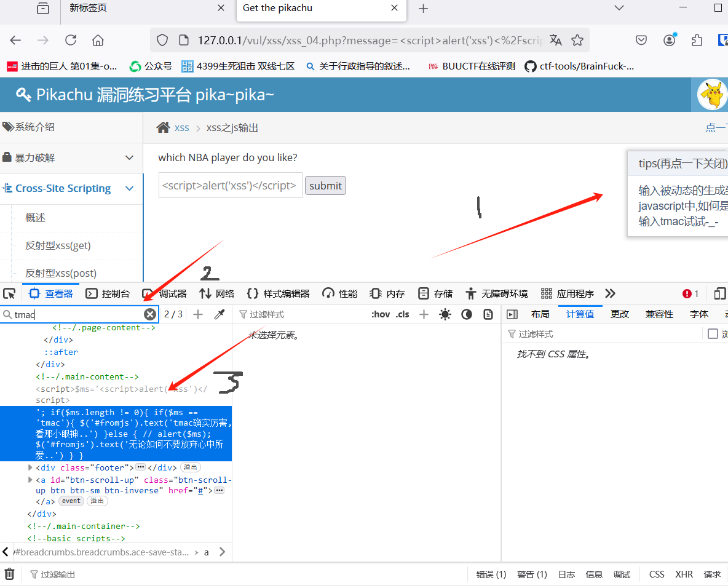Screen dimensions: 728x588
Task: Click the red error count indicator
Action: (690, 293)
